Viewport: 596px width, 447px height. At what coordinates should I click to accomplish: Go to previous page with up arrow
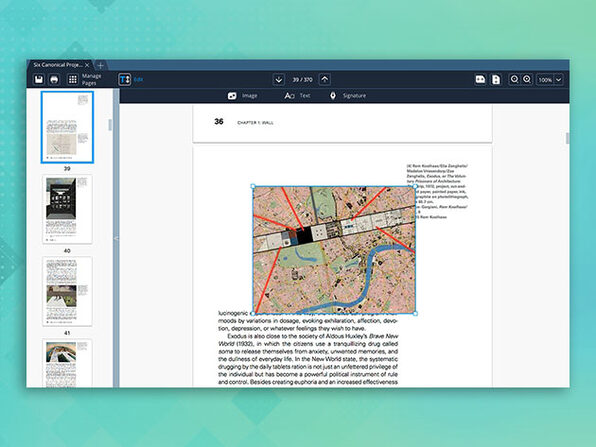(325, 79)
